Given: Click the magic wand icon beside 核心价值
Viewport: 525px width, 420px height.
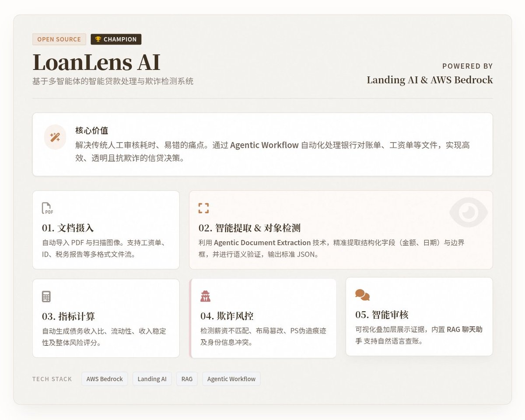Looking at the screenshot, I should coord(55,137).
